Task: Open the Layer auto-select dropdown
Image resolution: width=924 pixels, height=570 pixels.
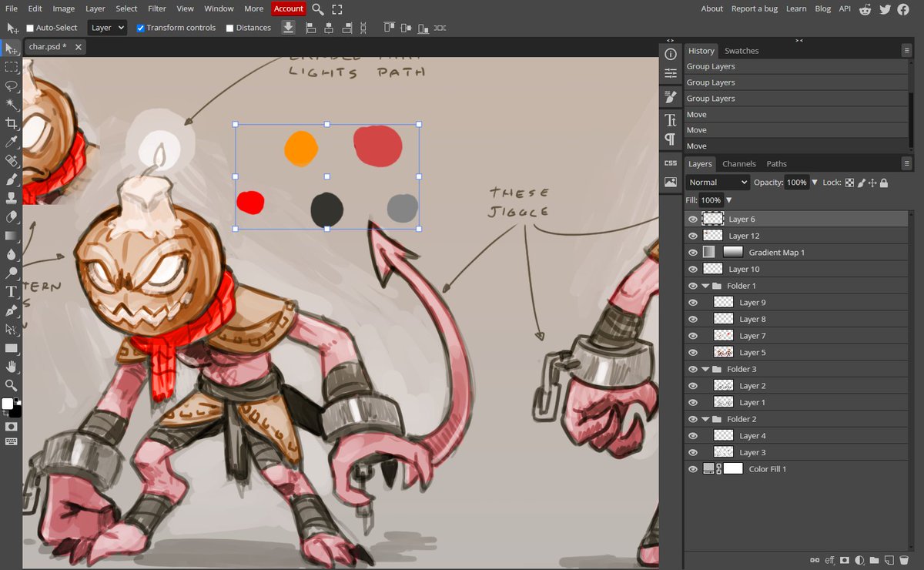Action: pos(107,28)
